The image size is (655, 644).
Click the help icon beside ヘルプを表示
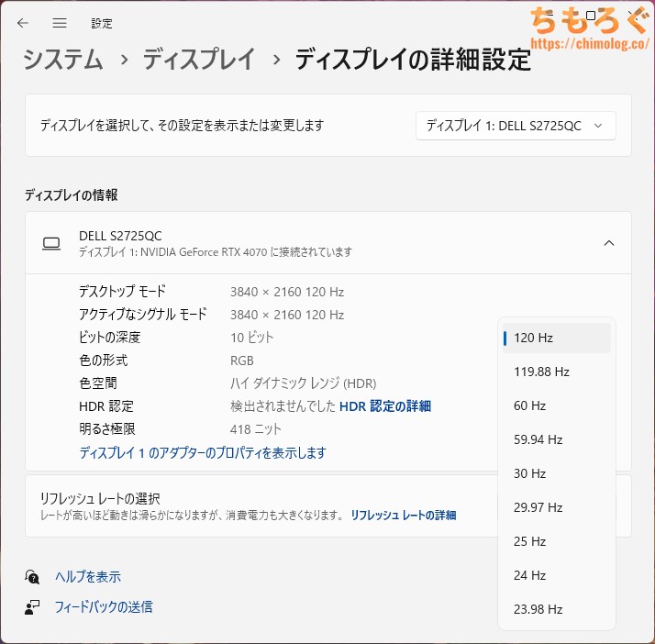click(33, 577)
